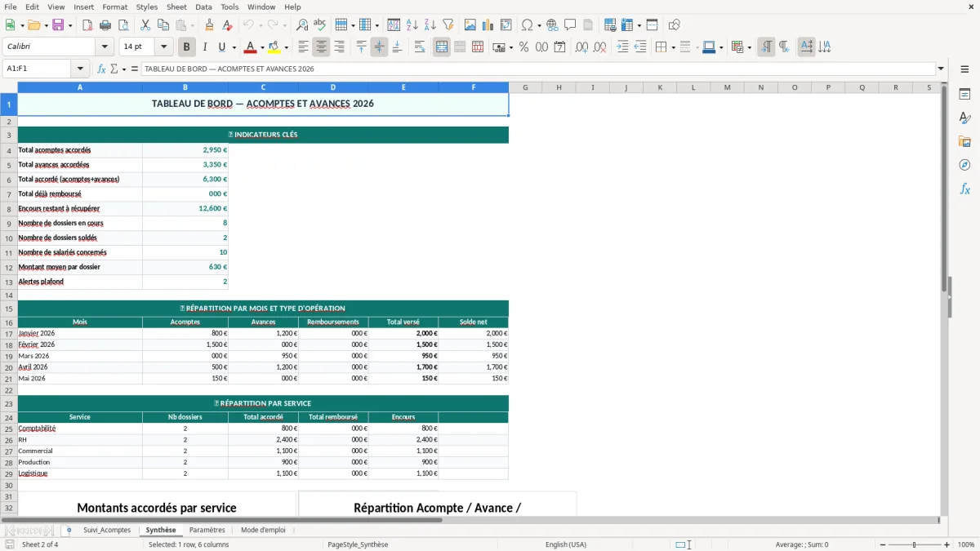Toggle the AutoFilter funnel
This screenshot has height=551, width=980.
(448, 25)
